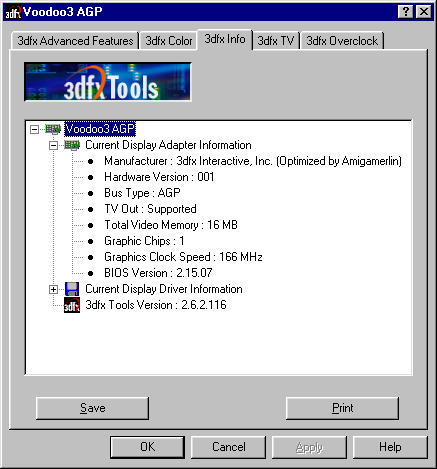Click the 3dfx Tools Version logo icon
The image size is (437, 469).
(72, 305)
